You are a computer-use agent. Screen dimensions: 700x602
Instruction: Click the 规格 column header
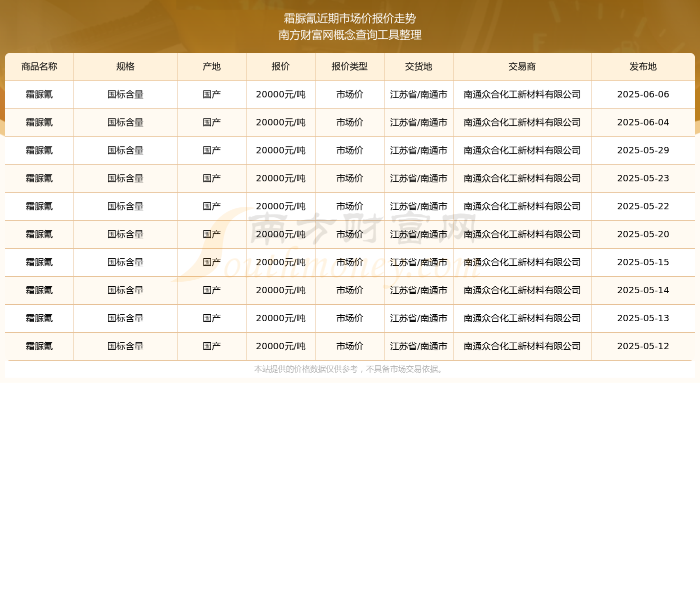pos(125,67)
